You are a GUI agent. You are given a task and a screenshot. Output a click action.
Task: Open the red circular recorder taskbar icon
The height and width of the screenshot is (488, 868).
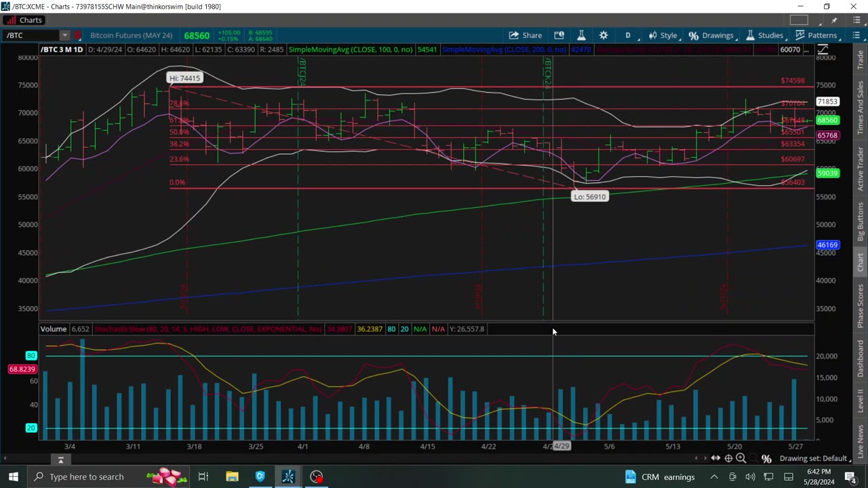(x=317, y=476)
